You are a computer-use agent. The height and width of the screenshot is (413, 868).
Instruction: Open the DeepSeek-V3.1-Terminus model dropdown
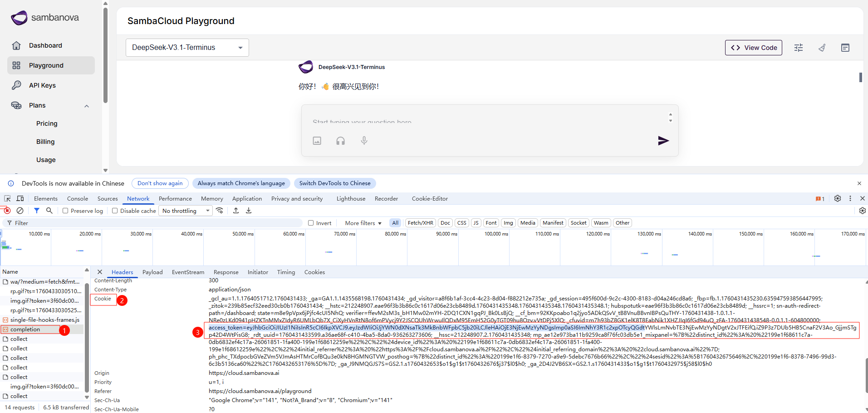[187, 48]
